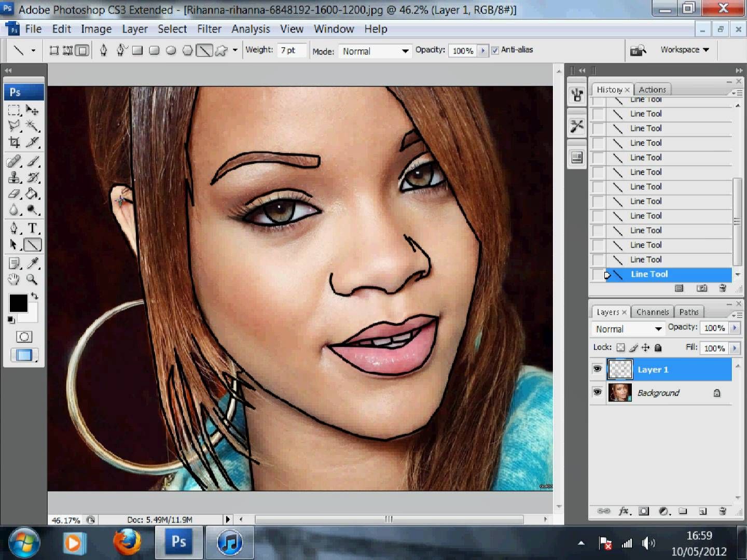The image size is (747, 560).
Task: Click the Delete layer trash icon
Action: (723, 511)
